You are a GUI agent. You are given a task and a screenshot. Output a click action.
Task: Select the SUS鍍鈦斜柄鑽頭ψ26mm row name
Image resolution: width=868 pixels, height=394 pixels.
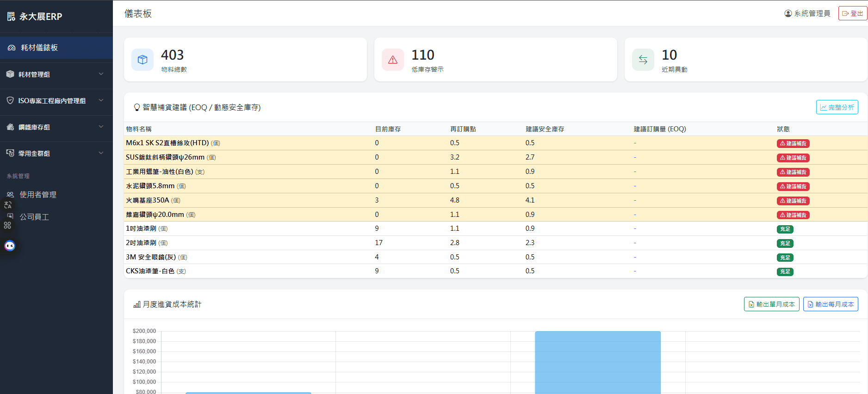(165, 157)
